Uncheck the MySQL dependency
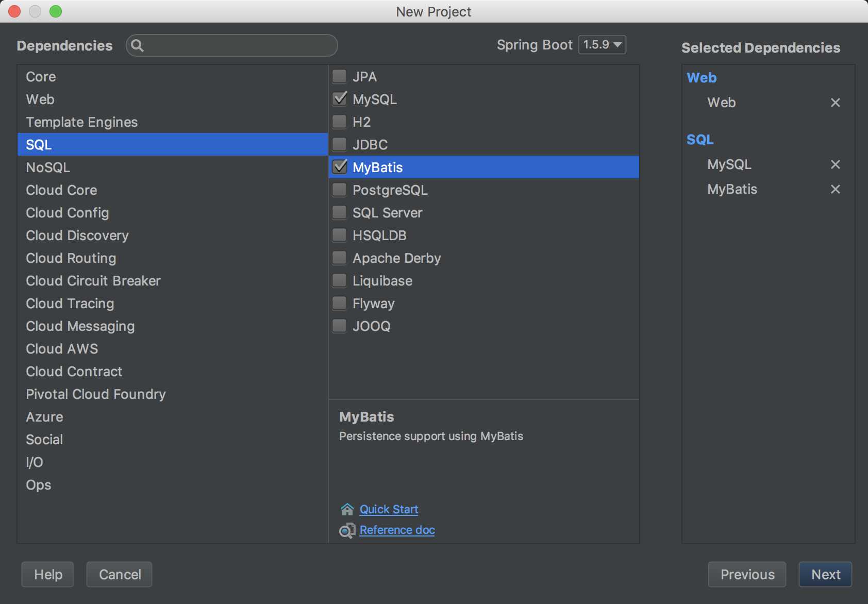Viewport: 868px width, 604px height. point(340,98)
